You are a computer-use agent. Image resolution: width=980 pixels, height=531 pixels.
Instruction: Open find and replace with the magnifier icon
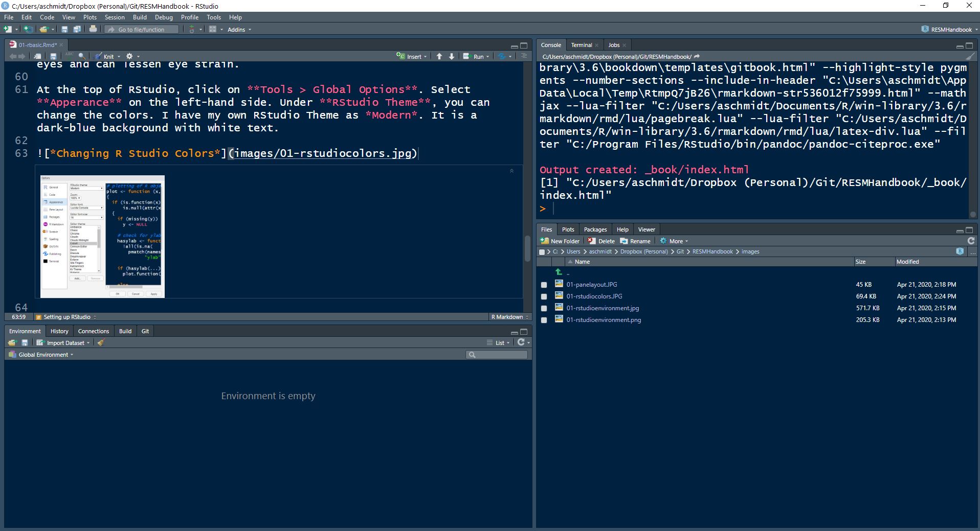click(81, 55)
